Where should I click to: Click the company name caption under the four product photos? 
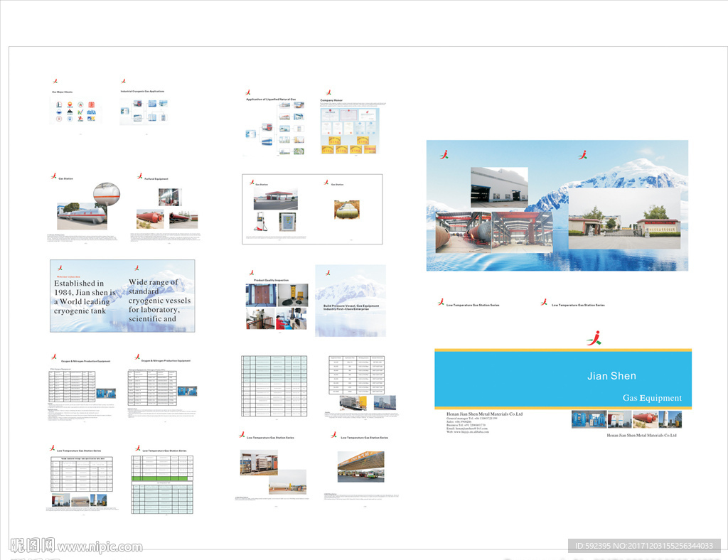(641, 435)
